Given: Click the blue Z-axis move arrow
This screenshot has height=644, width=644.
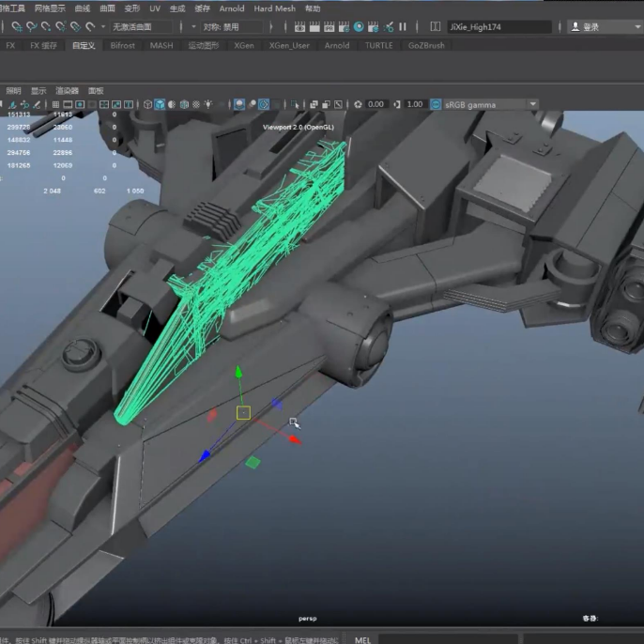Looking at the screenshot, I should tap(205, 456).
